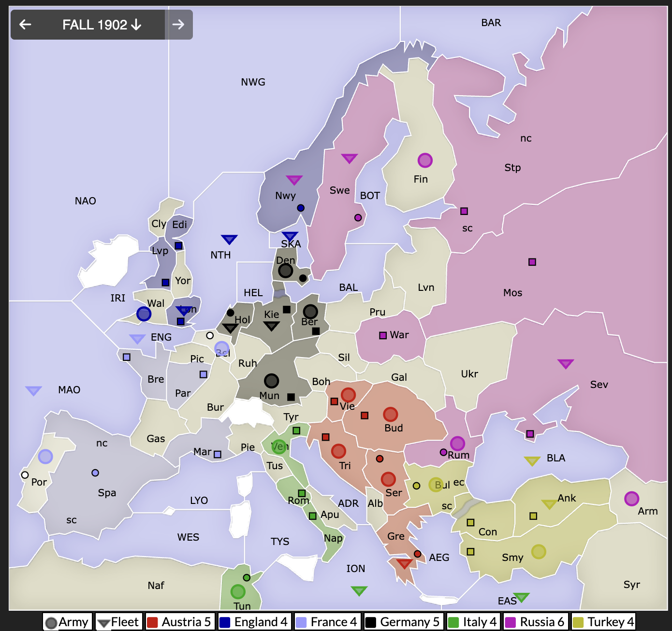Click the Bur territory label
The height and width of the screenshot is (631, 672).
(x=216, y=407)
